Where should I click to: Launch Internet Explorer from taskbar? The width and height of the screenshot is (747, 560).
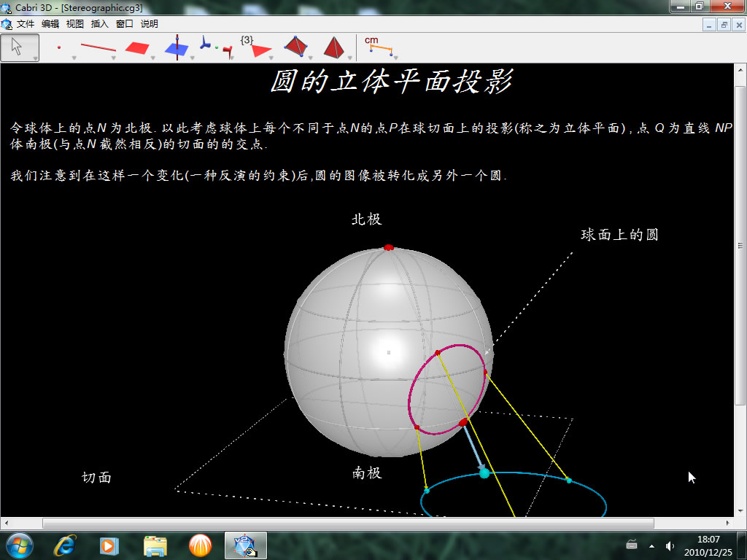(66, 545)
